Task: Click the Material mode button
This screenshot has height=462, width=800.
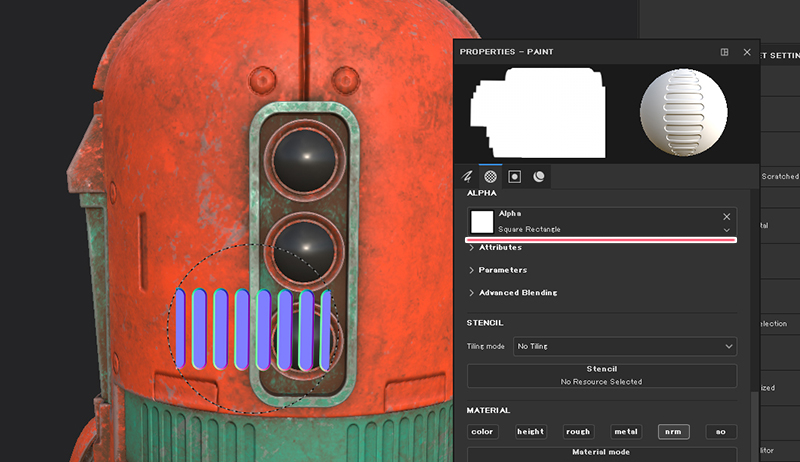Action: coord(601,453)
